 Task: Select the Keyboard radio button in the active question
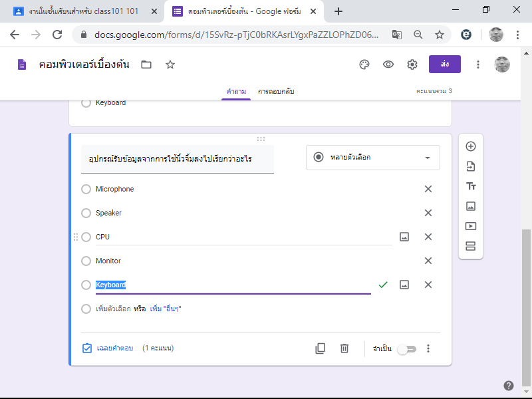point(86,285)
